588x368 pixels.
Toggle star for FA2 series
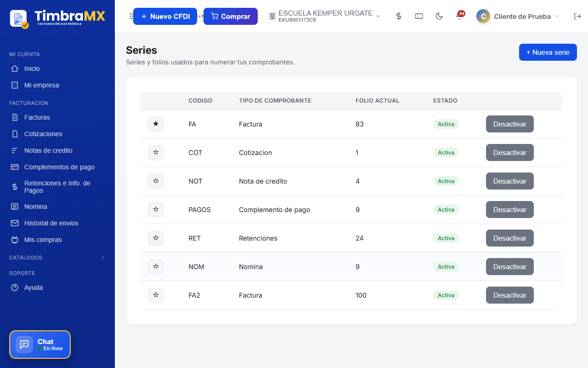point(156,295)
